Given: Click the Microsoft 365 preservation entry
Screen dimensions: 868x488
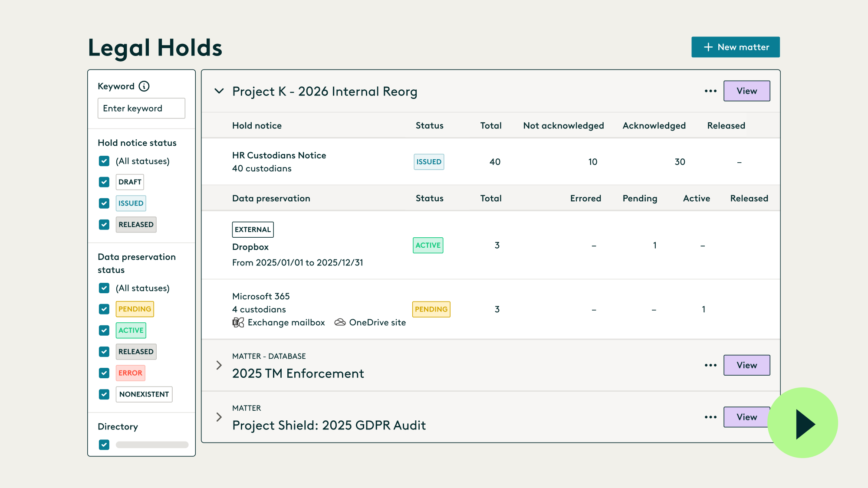Looking at the screenshot, I should (261, 296).
